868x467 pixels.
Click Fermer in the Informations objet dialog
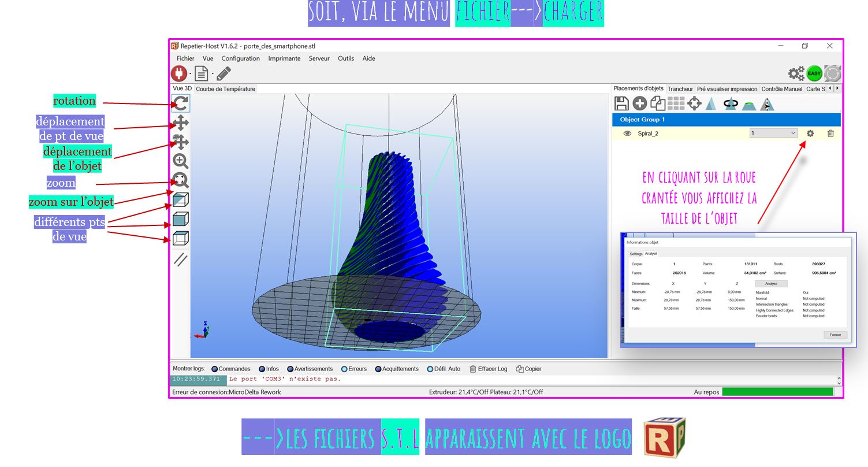click(x=835, y=335)
